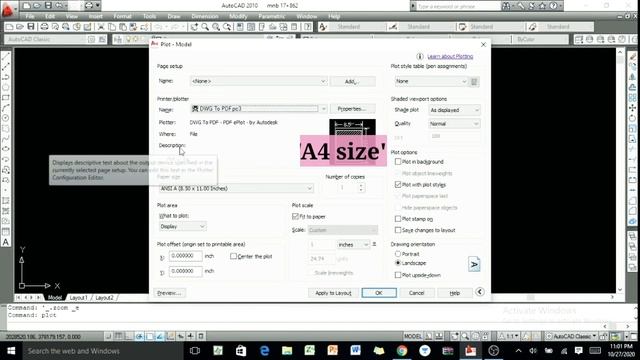Open the AutoCAD application menu button

point(8,9)
